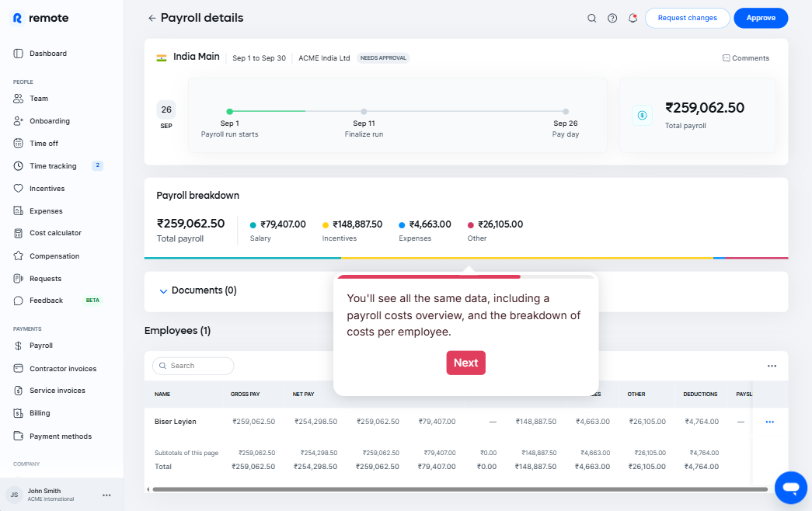This screenshot has height=511, width=812.
Task: Click the table horizontal scrollbar
Action: tap(458, 489)
